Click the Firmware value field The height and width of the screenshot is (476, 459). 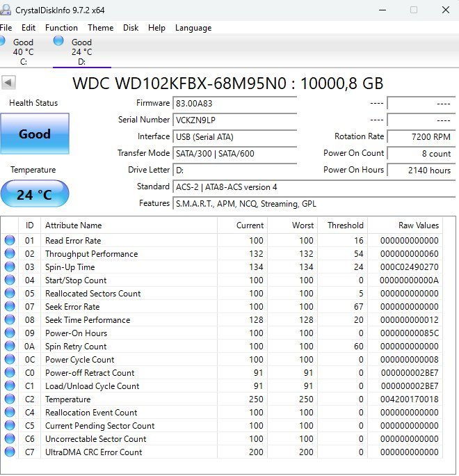point(235,103)
